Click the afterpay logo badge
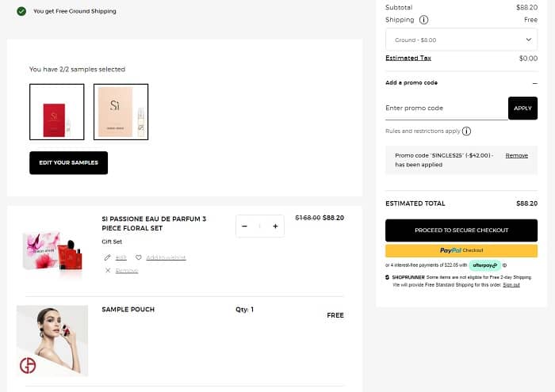This screenshot has width=555, height=392. click(484, 265)
